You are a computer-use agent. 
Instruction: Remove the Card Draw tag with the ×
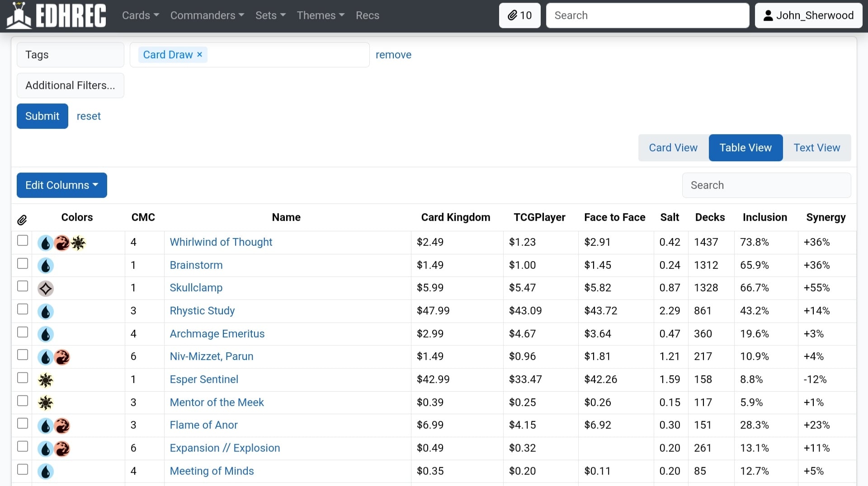pos(199,55)
